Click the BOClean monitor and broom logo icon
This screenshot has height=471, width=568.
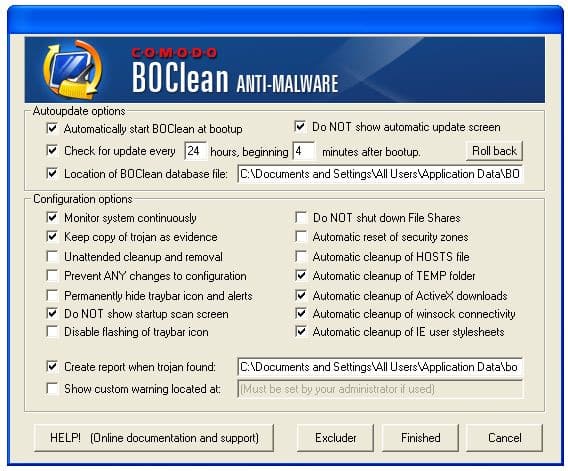click(x=71, y=70)
